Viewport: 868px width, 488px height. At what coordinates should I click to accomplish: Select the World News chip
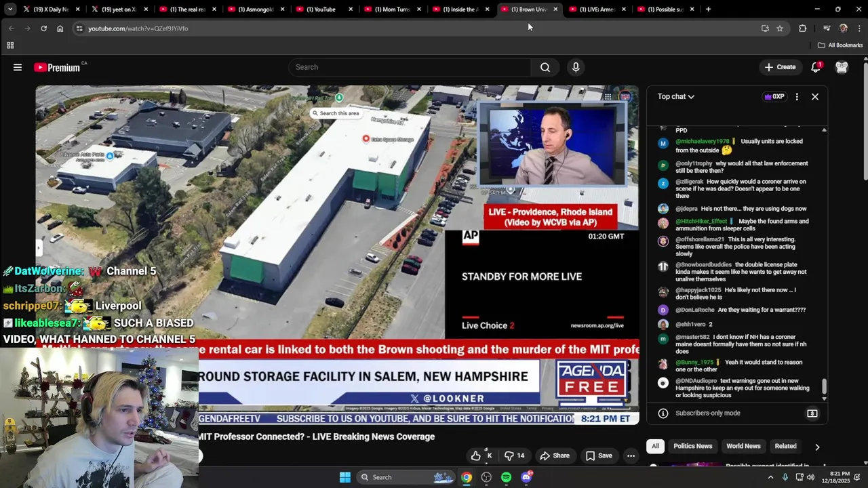(x=743, y=446)
